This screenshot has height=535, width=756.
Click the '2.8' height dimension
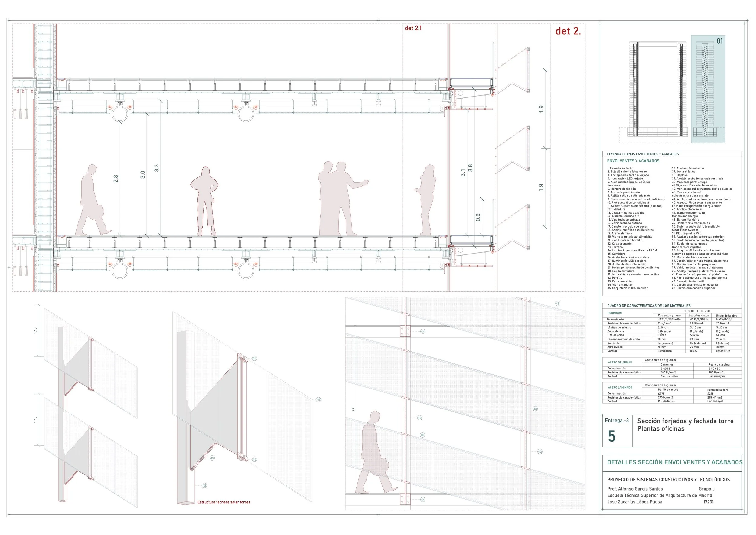pyautogui.click(x=116, y=179)
